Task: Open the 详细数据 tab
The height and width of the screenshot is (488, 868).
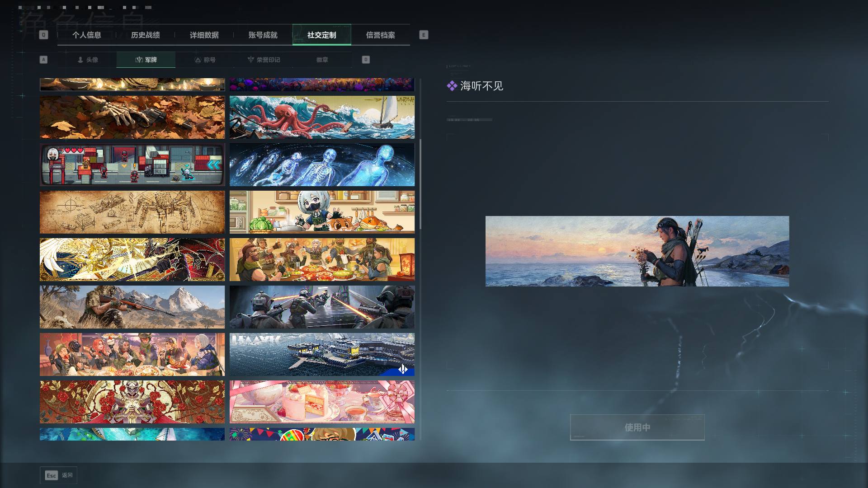Action: tap(204, 35)
